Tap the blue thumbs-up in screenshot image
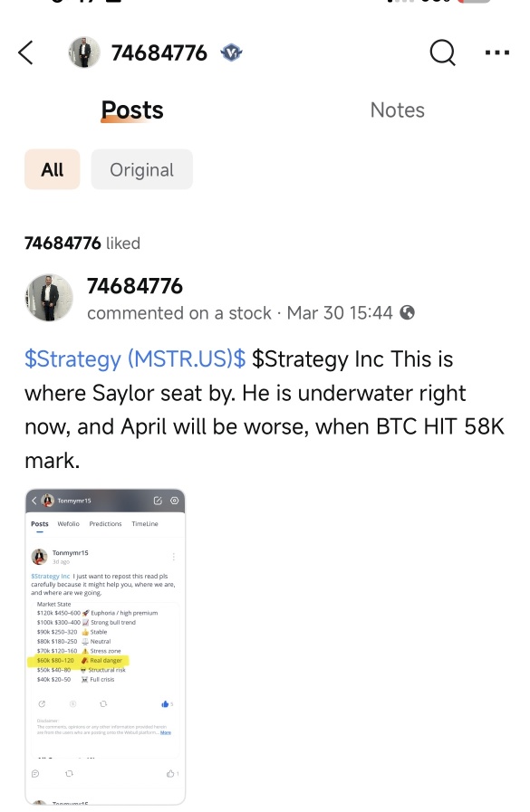 pos(165,703)
